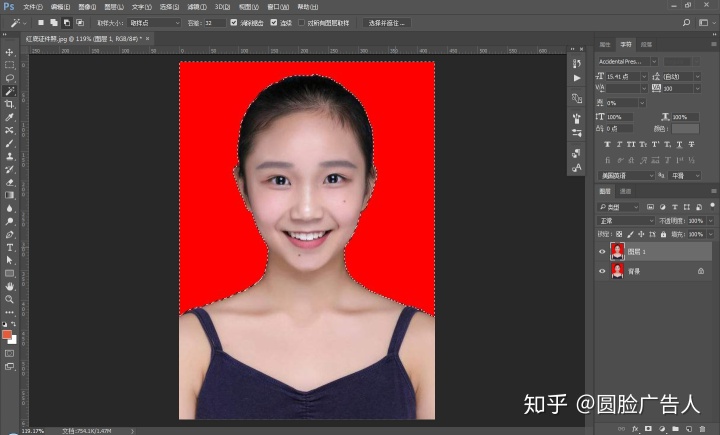
Task: Open the font size 15.41 dropdown
Action: [644, 76]
